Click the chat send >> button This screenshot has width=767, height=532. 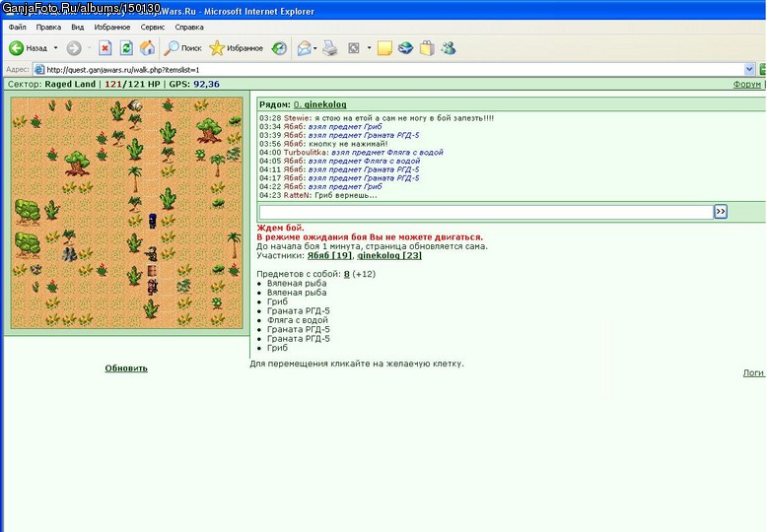coord(720,211)
